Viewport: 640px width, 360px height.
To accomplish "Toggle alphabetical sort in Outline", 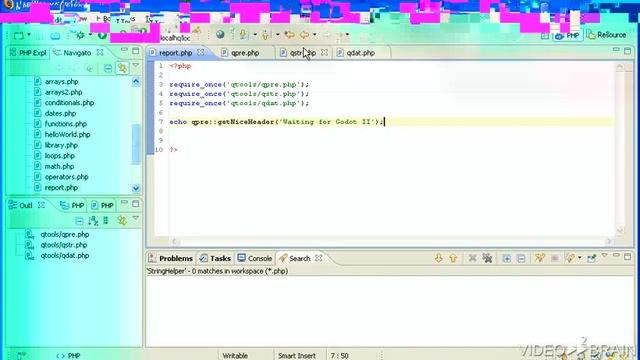I will click(93, 221).
